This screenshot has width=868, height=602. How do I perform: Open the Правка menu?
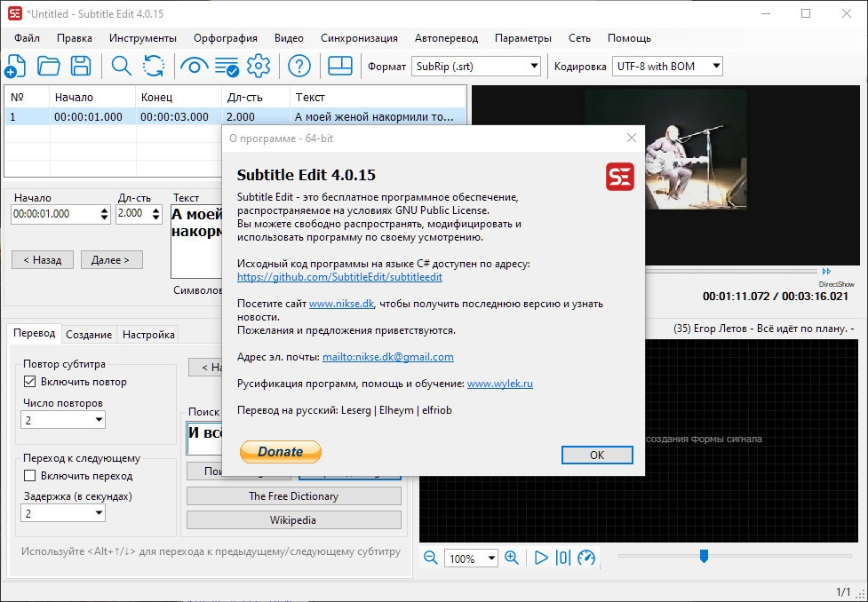pyautogui.click(x=74, y=38)
